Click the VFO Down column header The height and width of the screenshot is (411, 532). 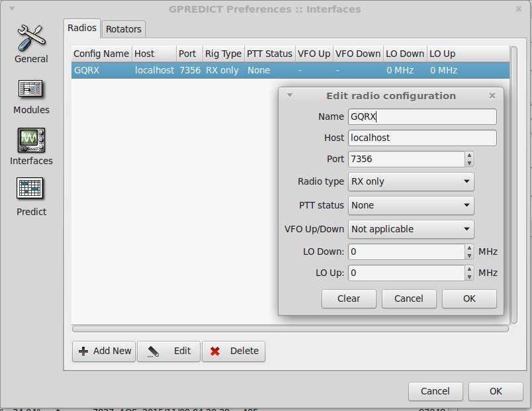(358, 54)
